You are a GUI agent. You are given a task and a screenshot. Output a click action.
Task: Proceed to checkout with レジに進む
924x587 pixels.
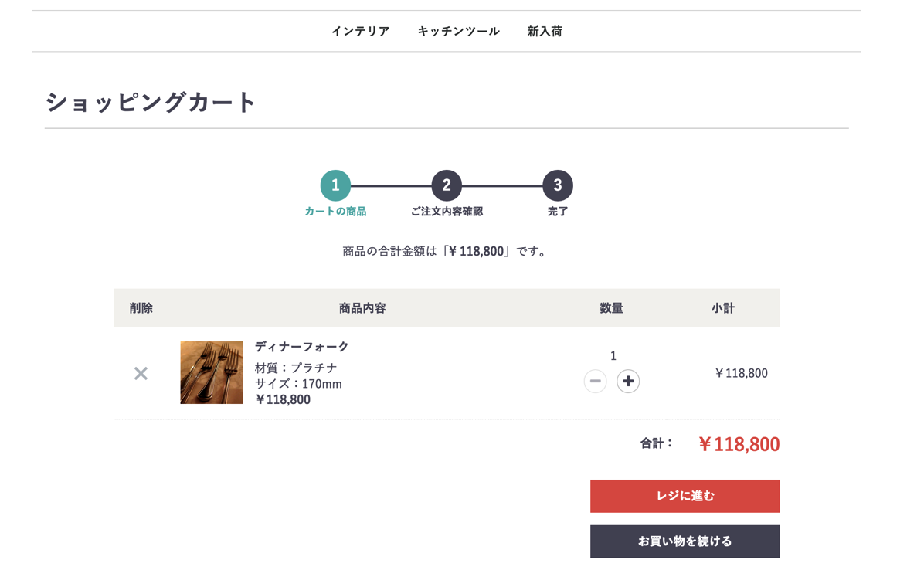[685, 496]
